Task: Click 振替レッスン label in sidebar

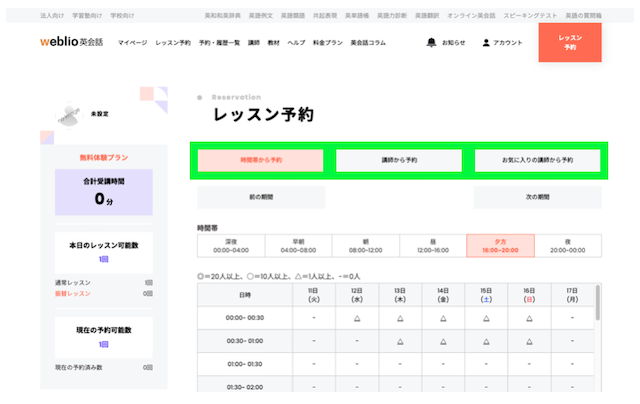Action: tap(73, 293)
